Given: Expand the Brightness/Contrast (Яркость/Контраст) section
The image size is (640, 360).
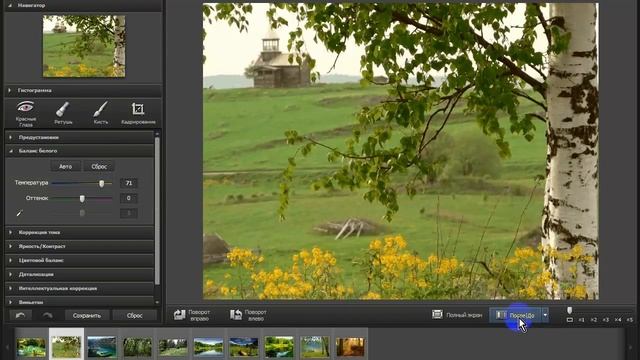Looking at the screenshot, I should point(80,247).
